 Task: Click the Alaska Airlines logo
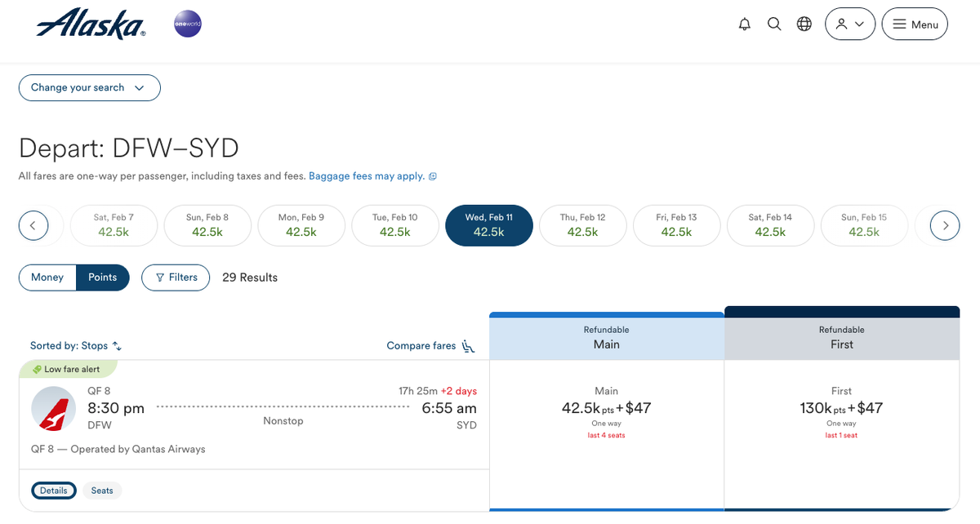coord(91,24)
